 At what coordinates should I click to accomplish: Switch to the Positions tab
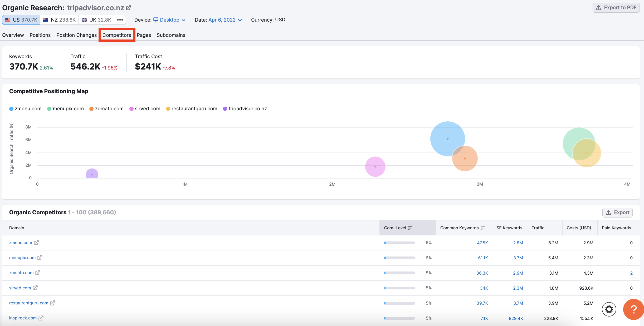click(40, 35)
